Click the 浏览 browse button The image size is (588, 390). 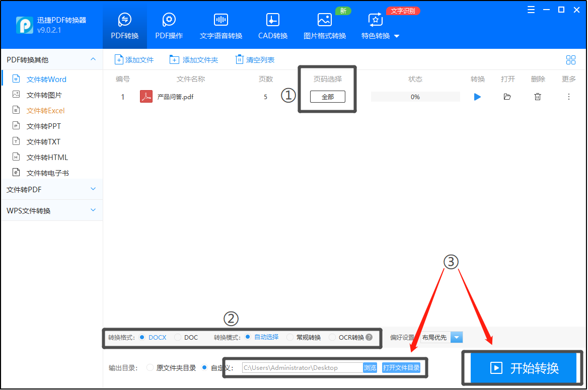[x=370, y=368]
